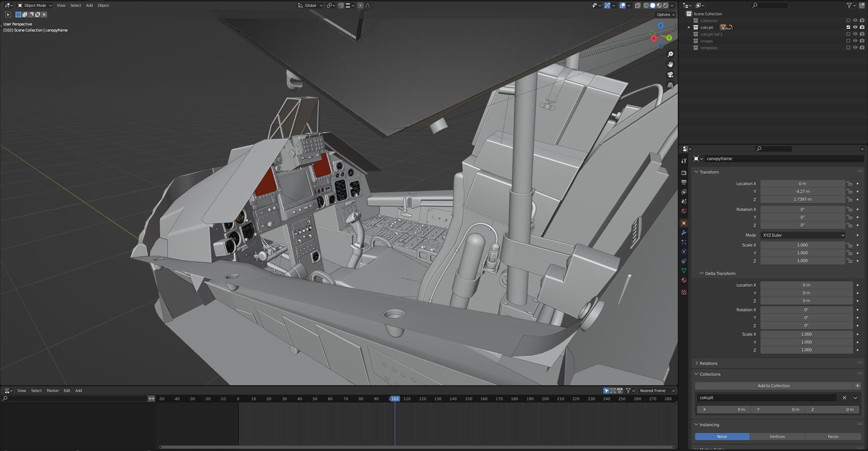Expand the cokcpit collection tree

(x=689, y=28)
